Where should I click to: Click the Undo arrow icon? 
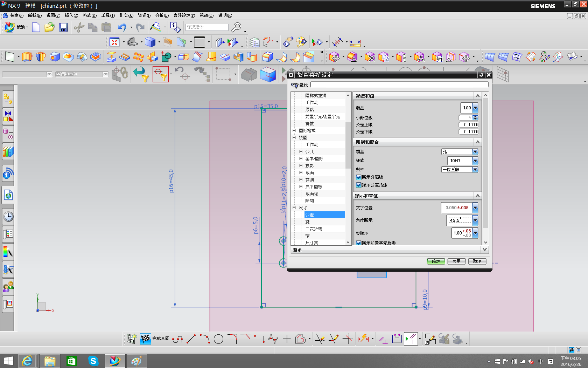122,27
